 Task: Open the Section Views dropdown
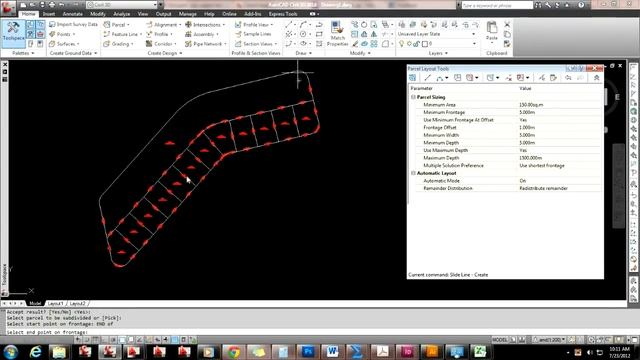tap(256, 44)
